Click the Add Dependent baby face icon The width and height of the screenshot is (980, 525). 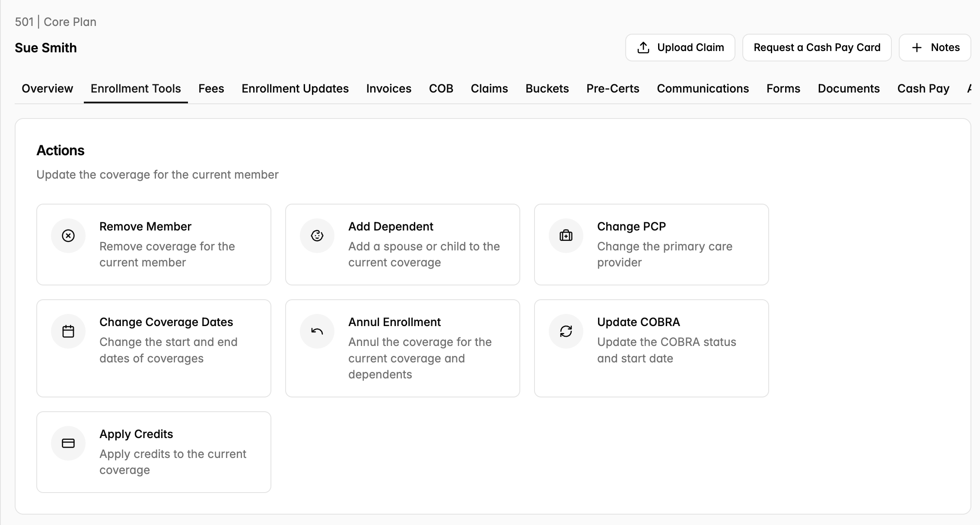pos(317,236)
